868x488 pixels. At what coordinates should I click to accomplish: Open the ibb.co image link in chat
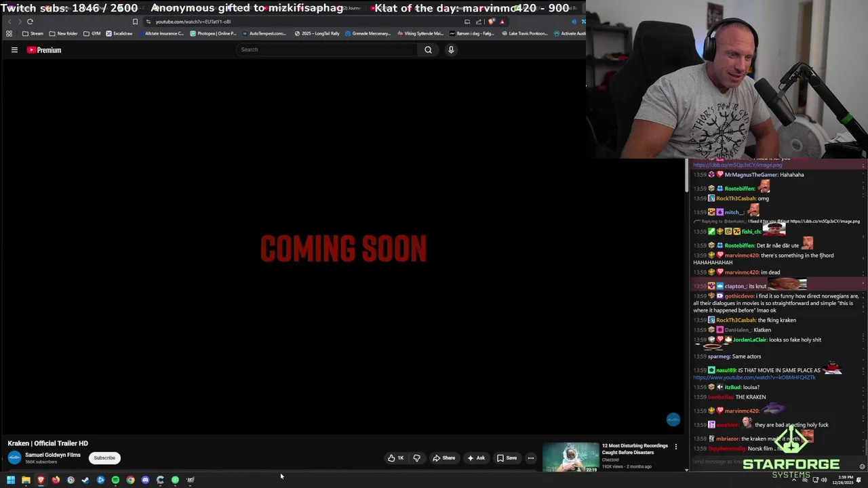(737, 165)
